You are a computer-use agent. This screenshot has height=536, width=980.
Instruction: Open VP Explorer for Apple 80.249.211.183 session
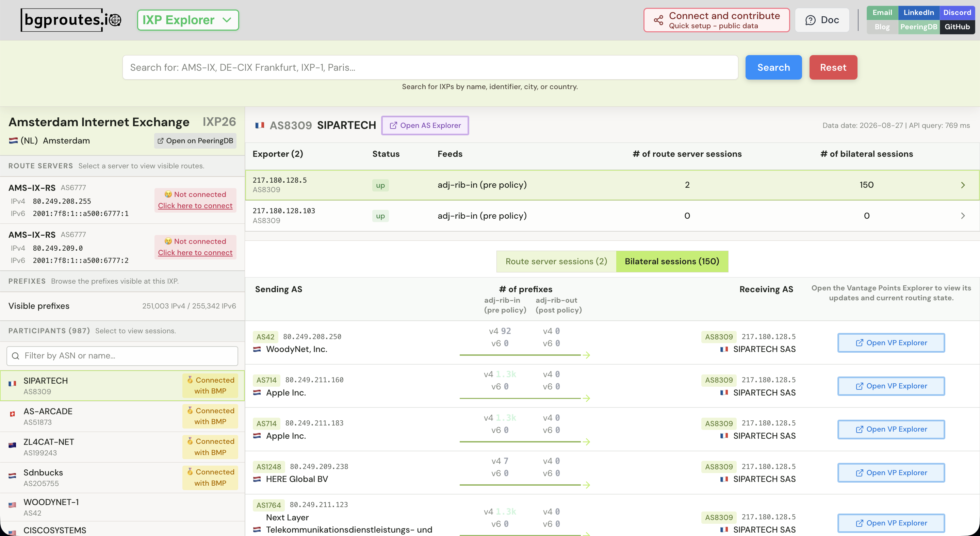click(891, 430)
